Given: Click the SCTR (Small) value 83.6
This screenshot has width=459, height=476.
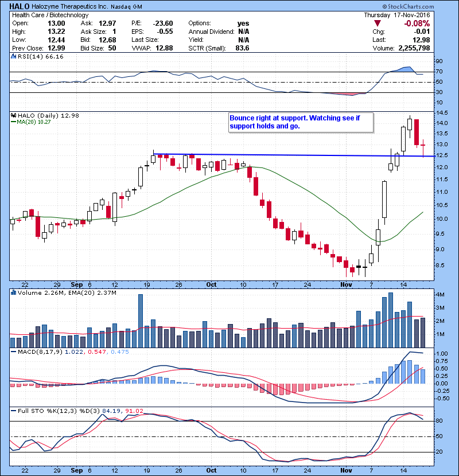Looking at the screenshot, I should [242, 48].
